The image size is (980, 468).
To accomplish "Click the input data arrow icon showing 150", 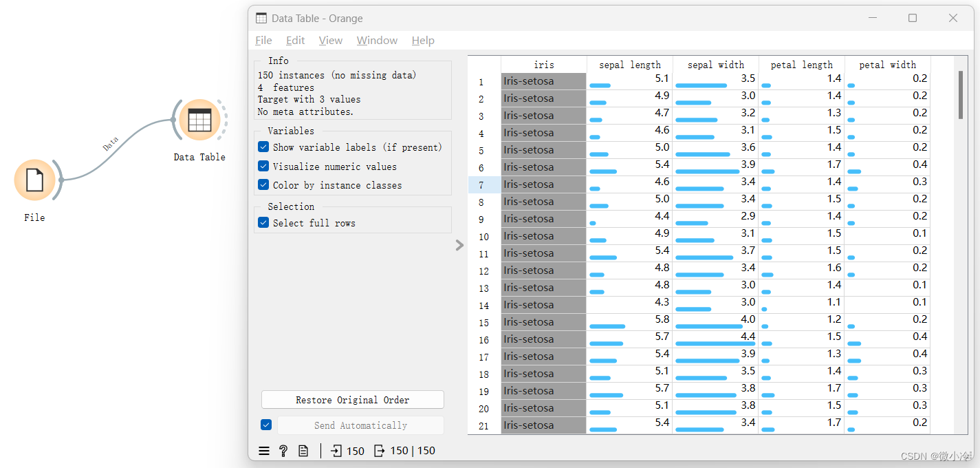I will [336, 451].
